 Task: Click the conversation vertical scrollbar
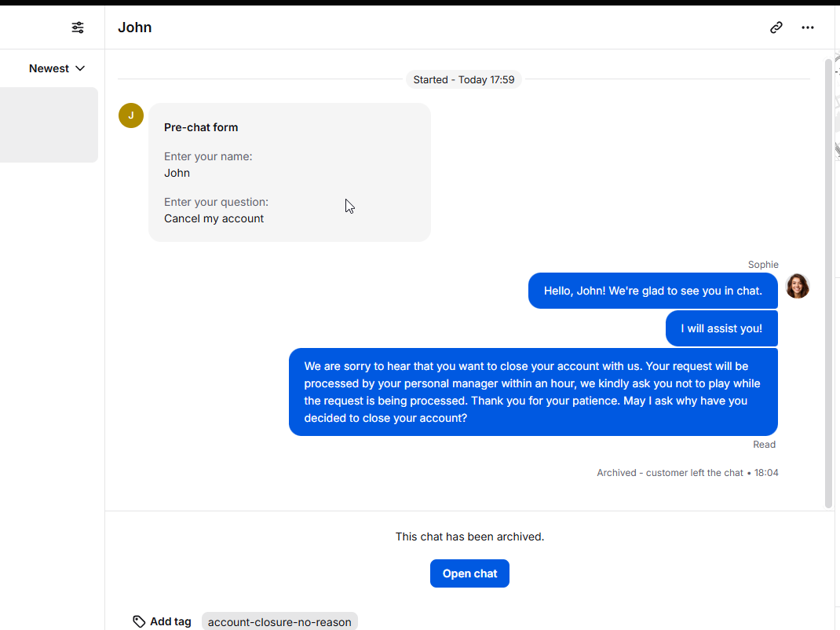pyautogui.click(x=828, y=283)
